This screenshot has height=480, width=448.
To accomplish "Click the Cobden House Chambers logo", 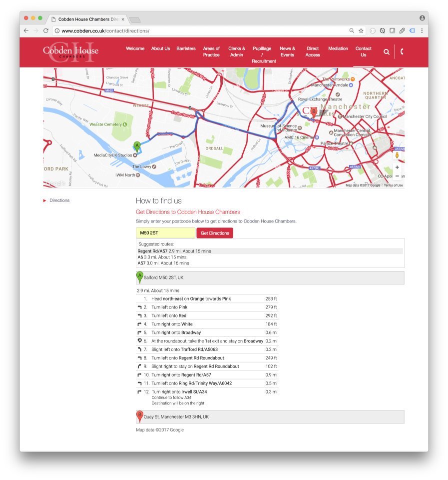I will [x=70, y=51].
